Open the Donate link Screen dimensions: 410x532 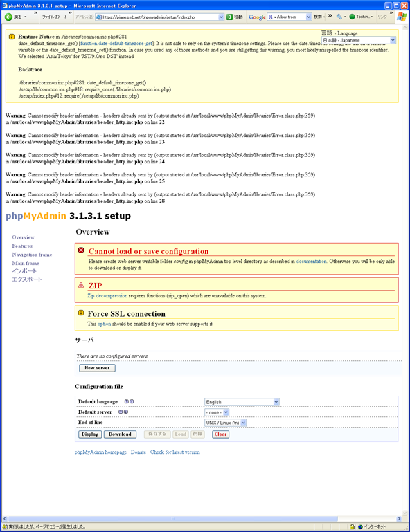tap(139, 452)
